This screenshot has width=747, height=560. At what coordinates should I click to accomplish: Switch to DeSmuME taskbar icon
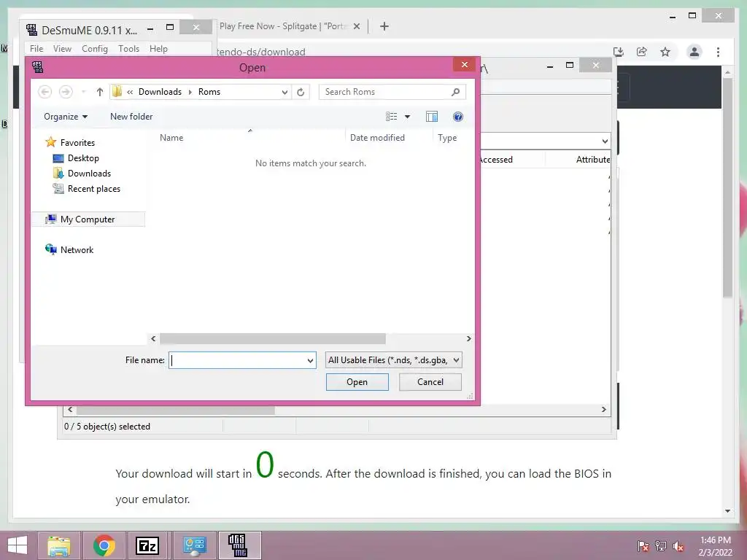239,545
